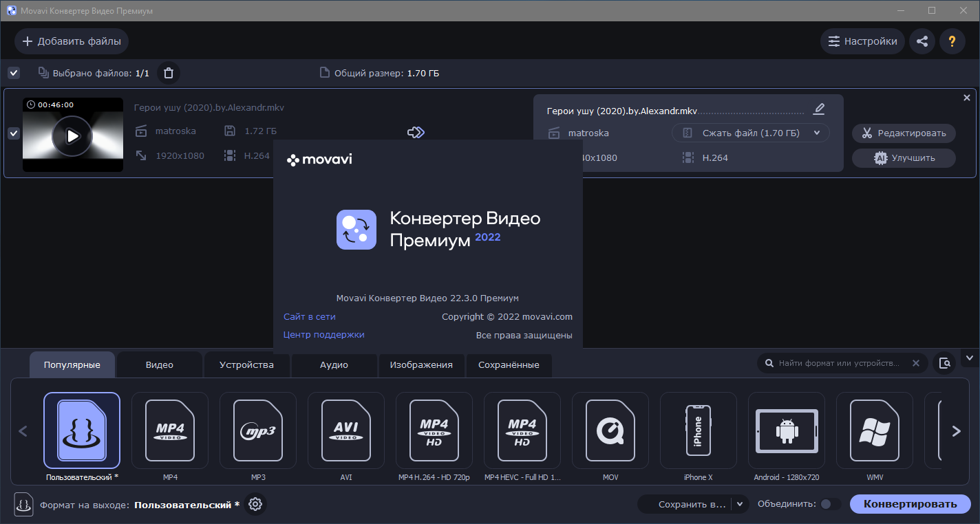Screen dimensions: 980x524
Task: Click the output format icon at bottom left
Action: (x=23, y=504)
